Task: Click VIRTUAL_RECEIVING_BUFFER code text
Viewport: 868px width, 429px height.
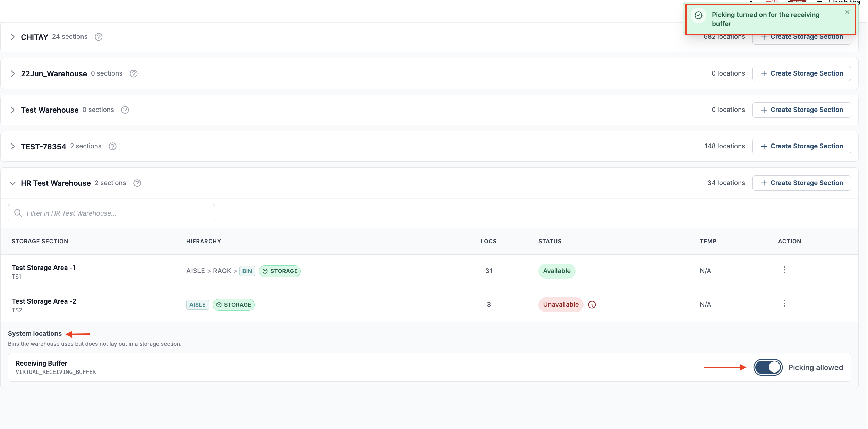Action: (56, 372)
